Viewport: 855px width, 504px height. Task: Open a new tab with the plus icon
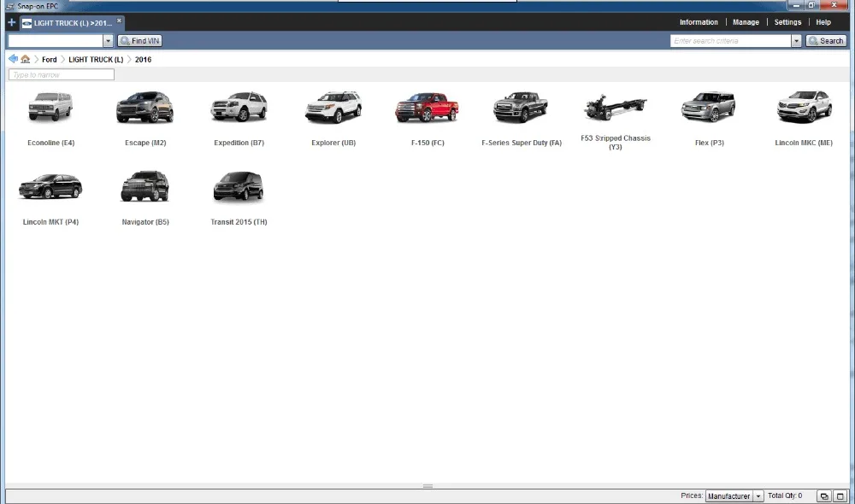[11, 22]
